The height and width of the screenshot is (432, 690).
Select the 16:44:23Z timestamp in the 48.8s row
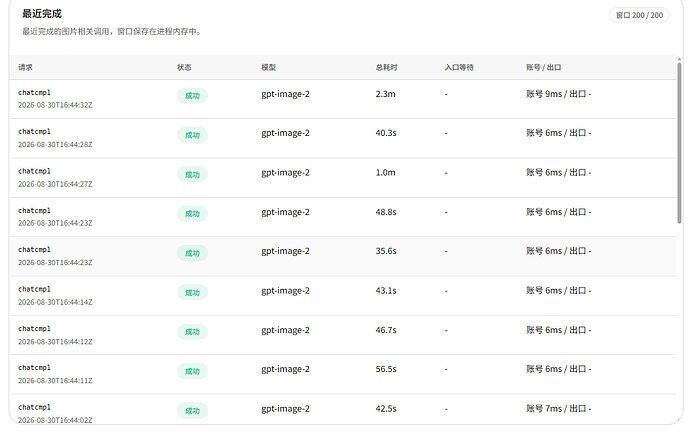[x=55, y=223]
